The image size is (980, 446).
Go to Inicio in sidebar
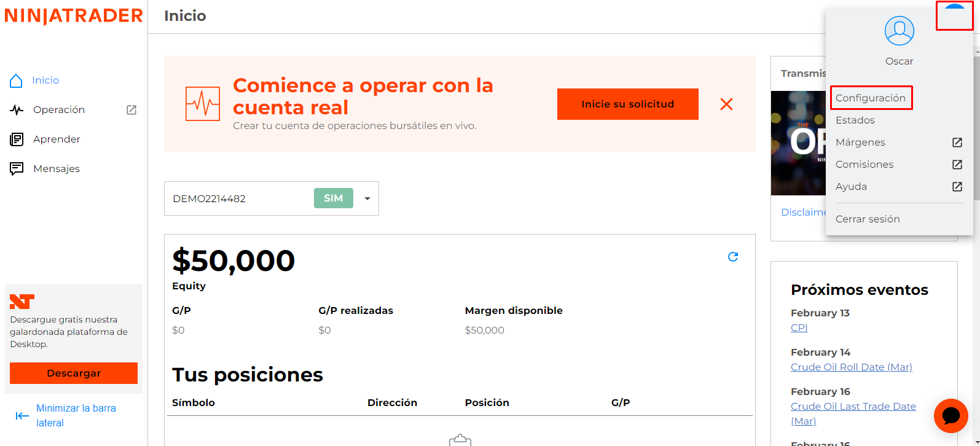45,80
